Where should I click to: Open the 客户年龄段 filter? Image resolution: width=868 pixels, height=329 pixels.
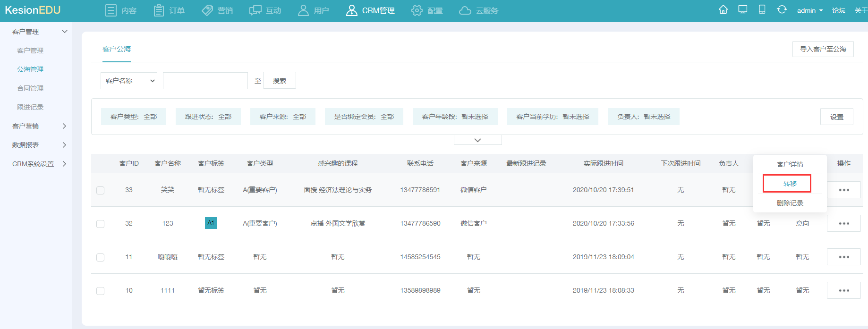click(x=455, y=117)
